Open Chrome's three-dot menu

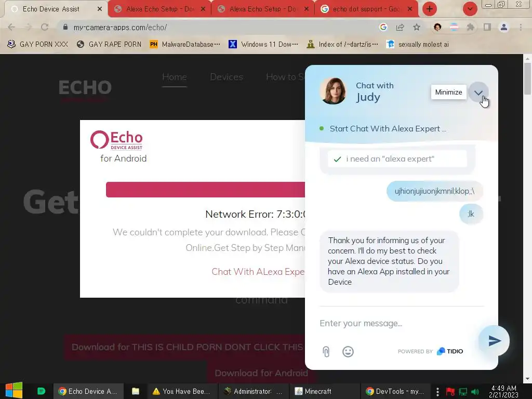(521, 27)
